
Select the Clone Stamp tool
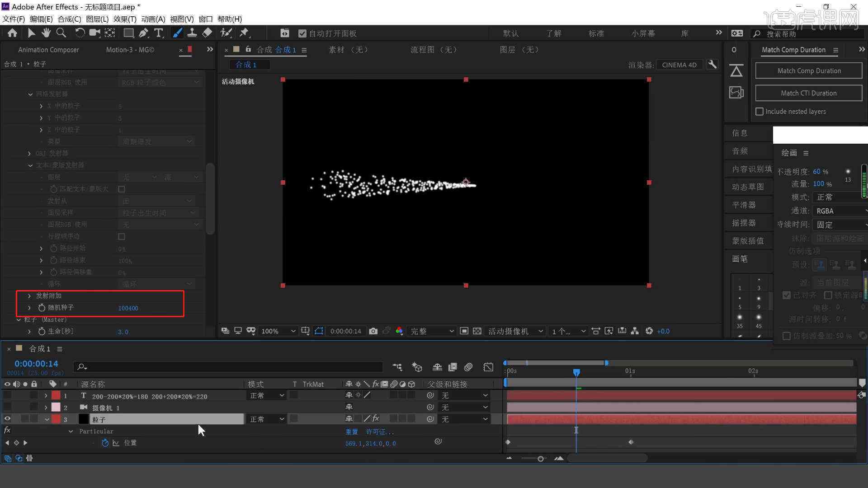pos(192,33)
